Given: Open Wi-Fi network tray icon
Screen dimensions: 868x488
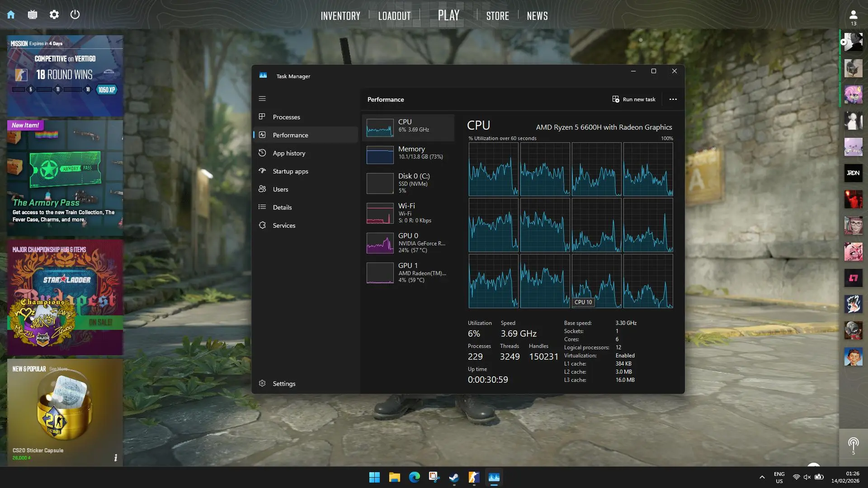Looking at the screenshot, I should [797, 477].
